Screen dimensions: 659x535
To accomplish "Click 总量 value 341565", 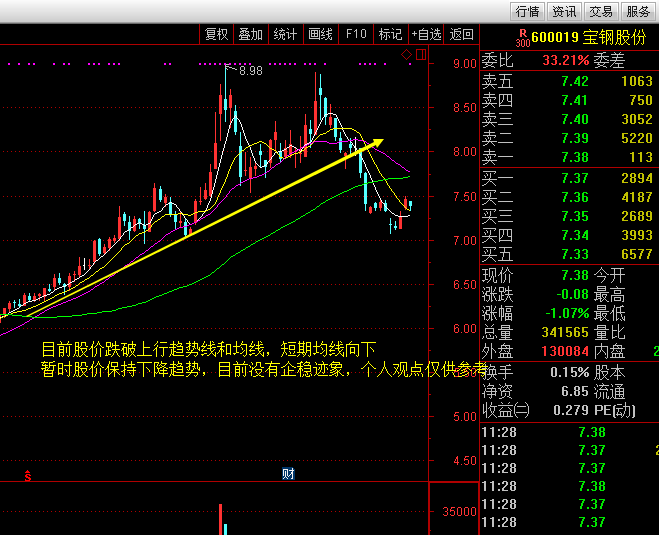I will click(565, 332).
